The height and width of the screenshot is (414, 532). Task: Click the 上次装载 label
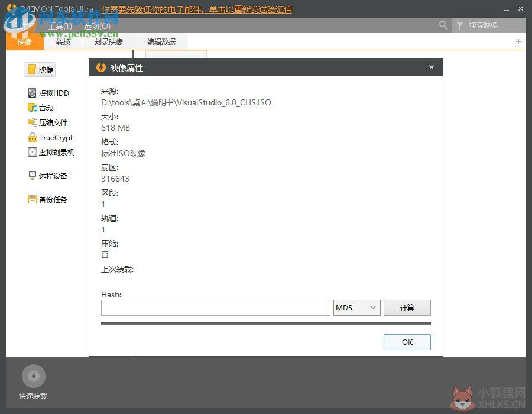pyautogui.click(x=118, y=270)
